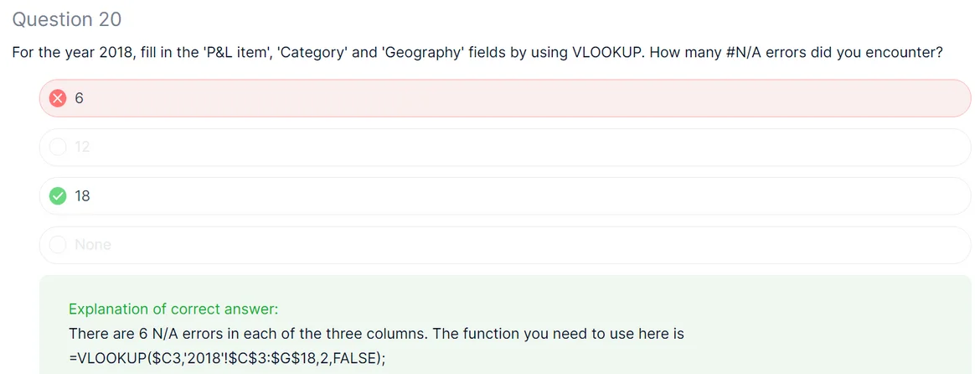Select the radio button for answer None
The width and height of the screenshot is (980, 374).
coord(58,245)
